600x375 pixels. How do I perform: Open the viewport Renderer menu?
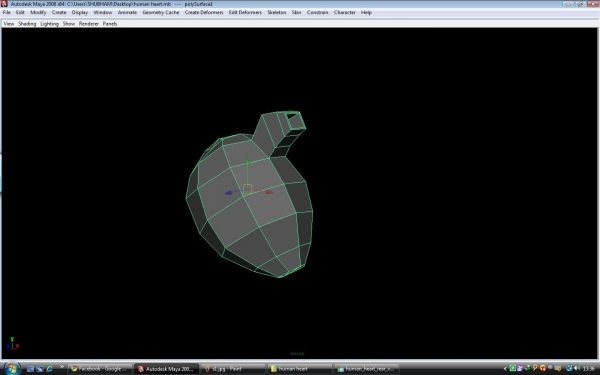(89, 24)
